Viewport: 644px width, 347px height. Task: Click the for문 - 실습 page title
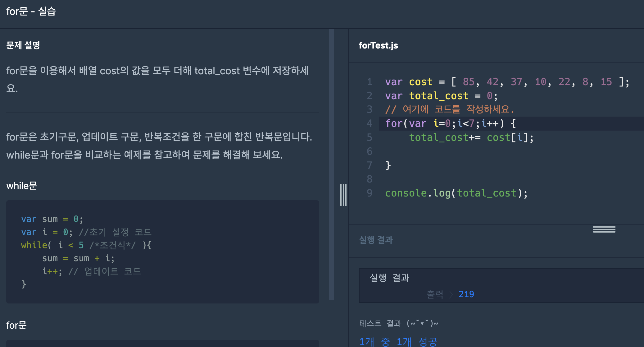(x=31, y=12)
